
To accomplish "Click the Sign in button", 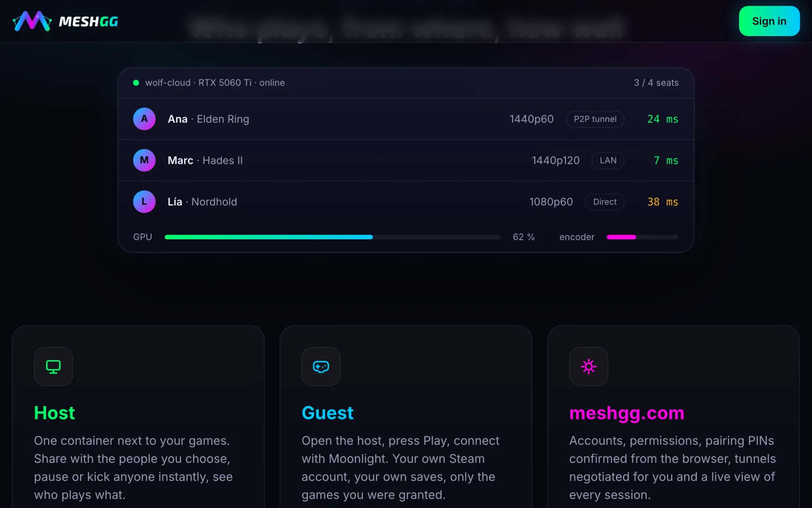I will pos(769,21).
